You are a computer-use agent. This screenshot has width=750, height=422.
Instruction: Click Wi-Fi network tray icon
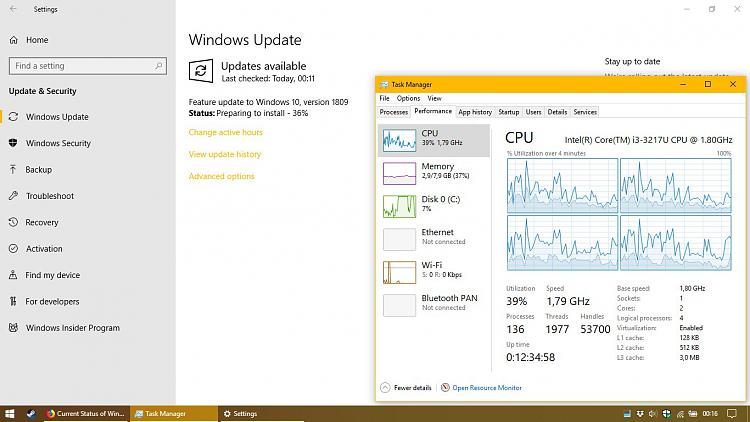point(679,414)
